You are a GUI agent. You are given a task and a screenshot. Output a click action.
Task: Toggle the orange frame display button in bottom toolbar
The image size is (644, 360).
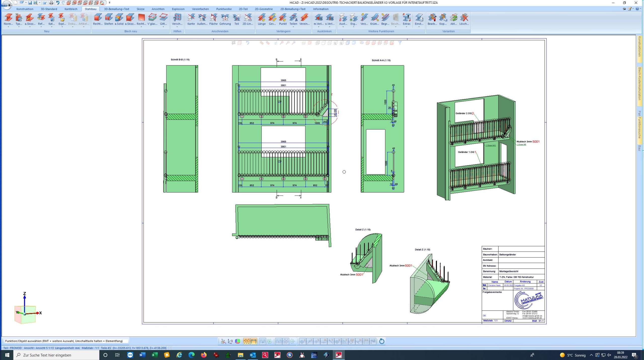[x=254, y=341]
